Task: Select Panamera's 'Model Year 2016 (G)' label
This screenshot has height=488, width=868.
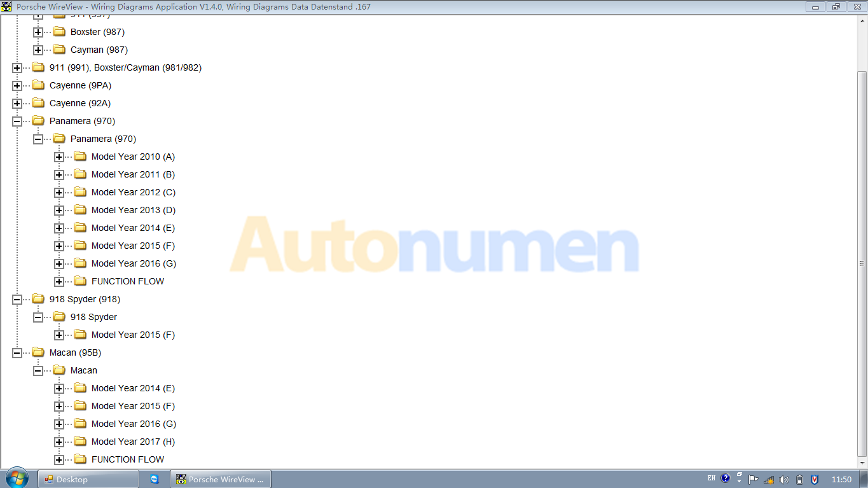Action: [x=134, y=263]
